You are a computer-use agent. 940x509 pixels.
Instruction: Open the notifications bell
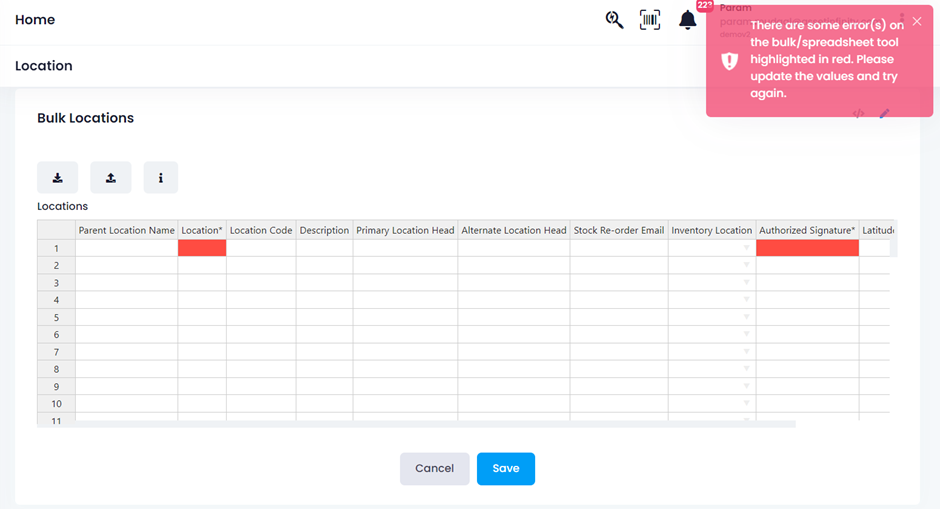pos(688,20)
